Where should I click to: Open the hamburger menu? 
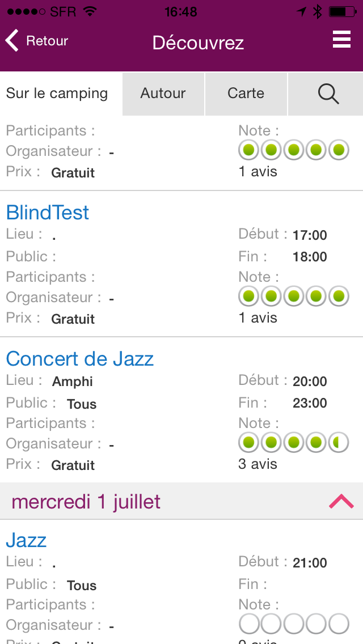pos(341,40)
